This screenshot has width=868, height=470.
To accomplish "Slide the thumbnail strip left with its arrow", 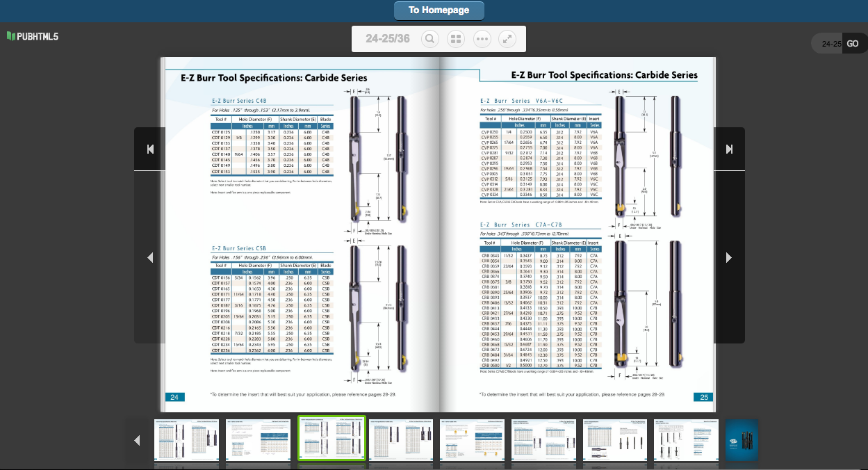I will click(x=137, y=440).
